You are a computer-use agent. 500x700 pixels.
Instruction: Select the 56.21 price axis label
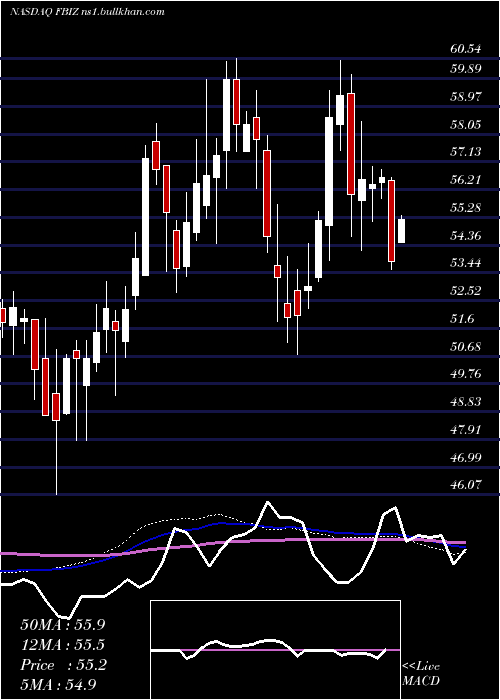(466, 179)
